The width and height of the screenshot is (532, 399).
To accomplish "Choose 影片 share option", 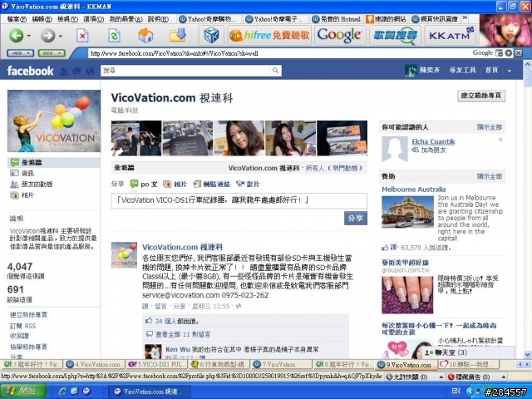I will pyautogui.click(x=248, y=185).
